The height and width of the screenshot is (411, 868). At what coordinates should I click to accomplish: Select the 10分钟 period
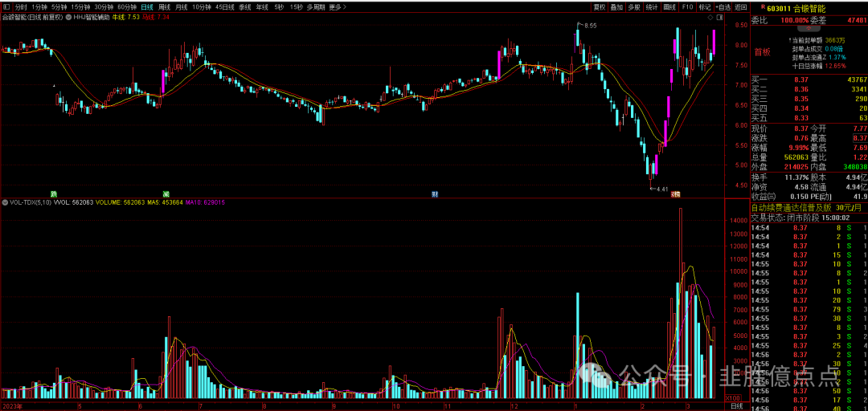pos(201,8)
